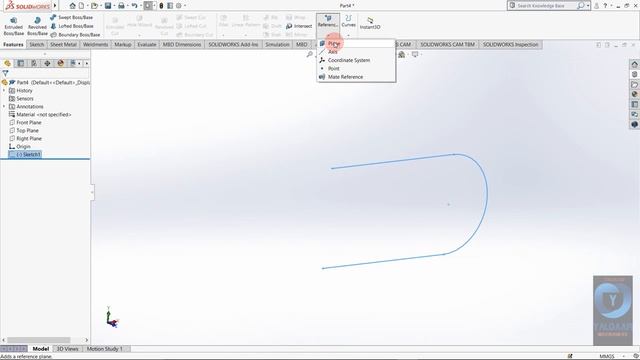
Task: Create a New document
Action: [82, 6]
